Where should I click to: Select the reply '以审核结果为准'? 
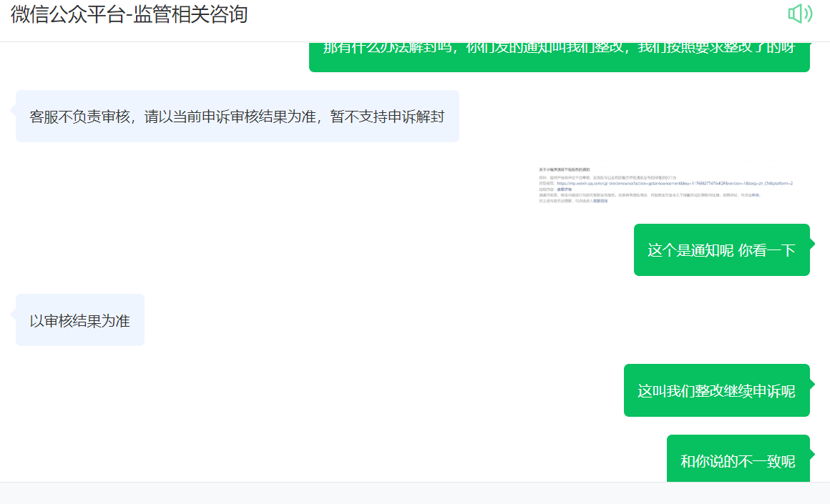[80, 320]
